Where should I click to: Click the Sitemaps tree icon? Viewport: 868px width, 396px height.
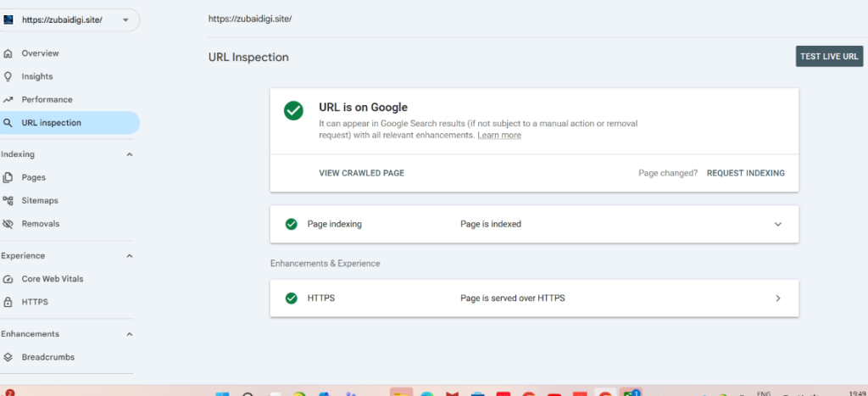(x=8, y=200)
